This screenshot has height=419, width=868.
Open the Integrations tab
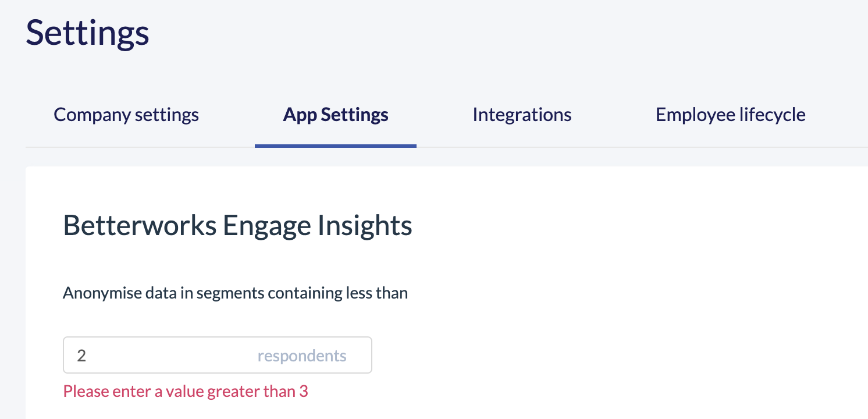(522, 115)
